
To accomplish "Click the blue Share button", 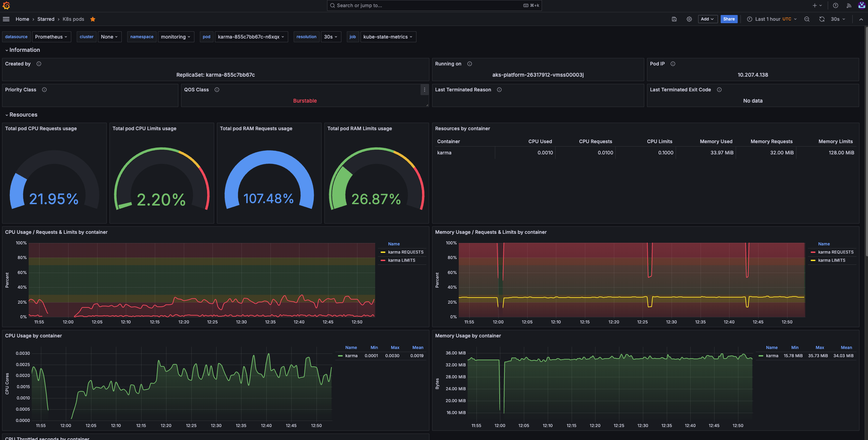I will [729, 19].
